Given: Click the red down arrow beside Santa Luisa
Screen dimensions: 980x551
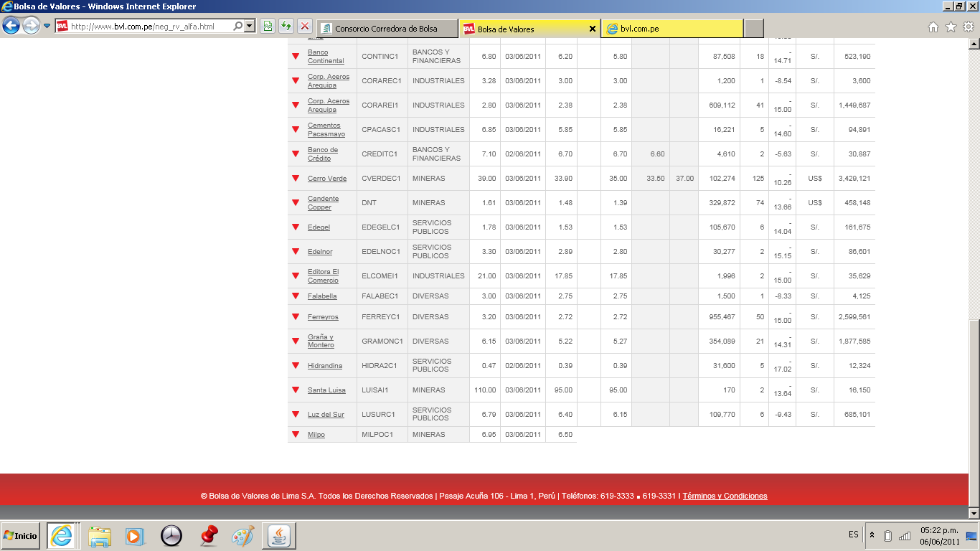Looking at the screenshot, I should [296, 390].
